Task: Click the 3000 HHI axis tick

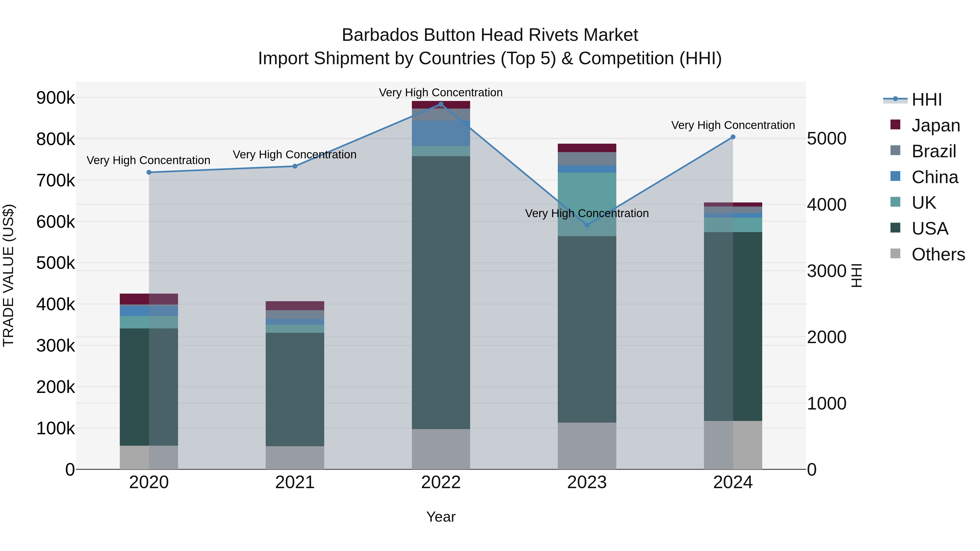Action: (x=827, y=271)
